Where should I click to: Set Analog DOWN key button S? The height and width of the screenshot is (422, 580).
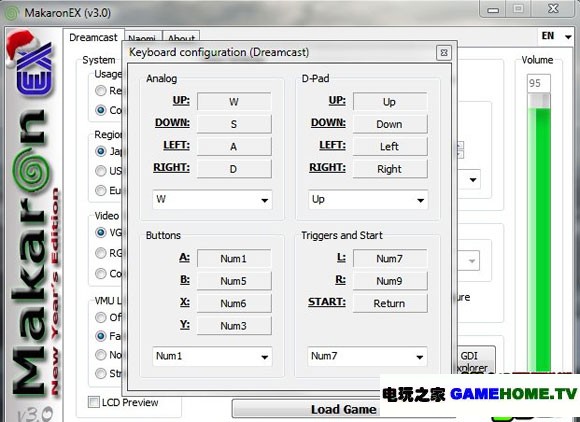pos(234,124)
